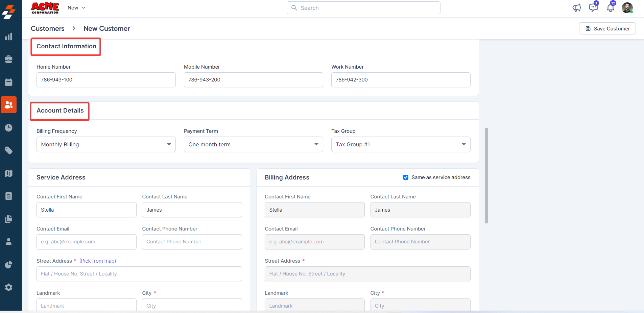Expand the Billing Frequency dropdown

click(106, 144)
